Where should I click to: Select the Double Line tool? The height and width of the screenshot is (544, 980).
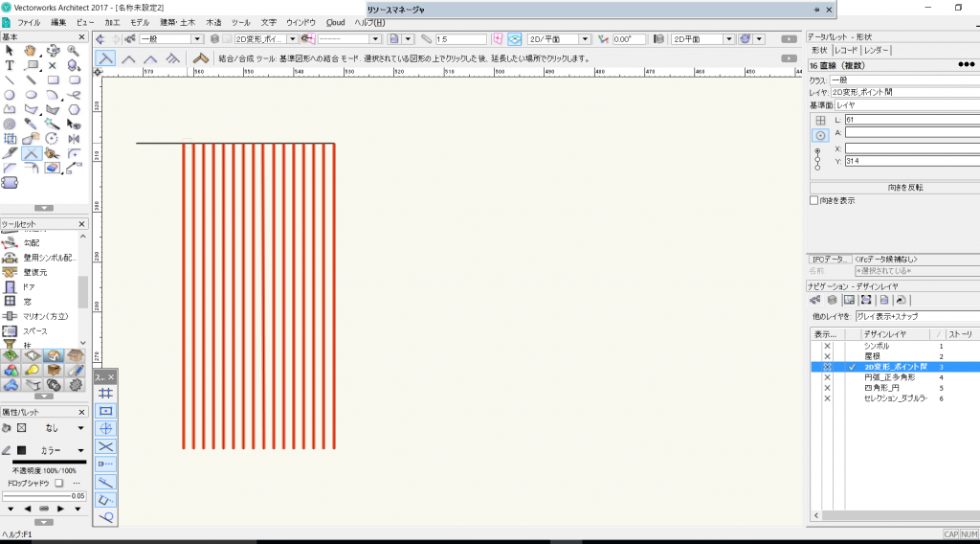tap(30, 80)
